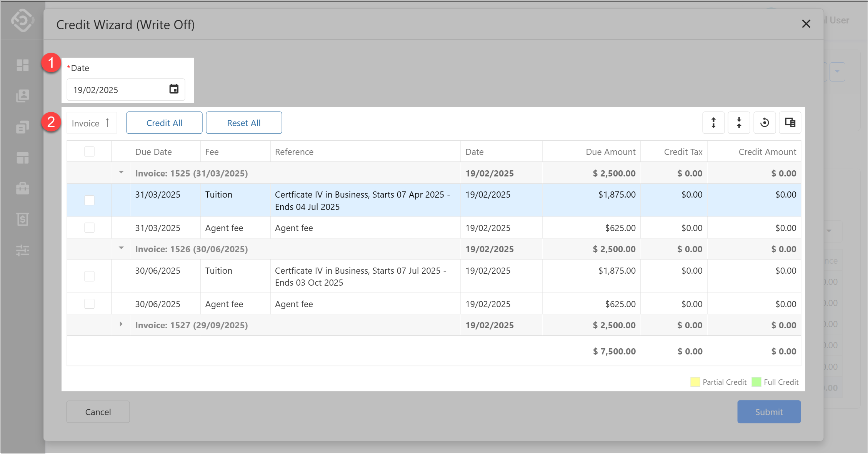Open the stacked documents sidebar icon
Screen dimensions: 868x454
23,127
